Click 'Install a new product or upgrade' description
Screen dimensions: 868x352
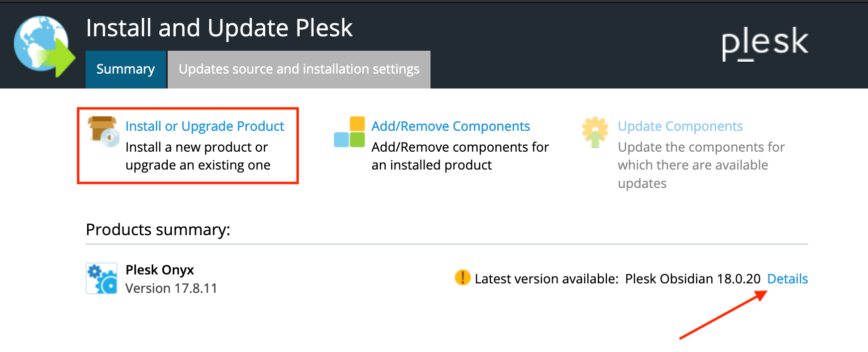pyautogui.click(x=198, y=156)
